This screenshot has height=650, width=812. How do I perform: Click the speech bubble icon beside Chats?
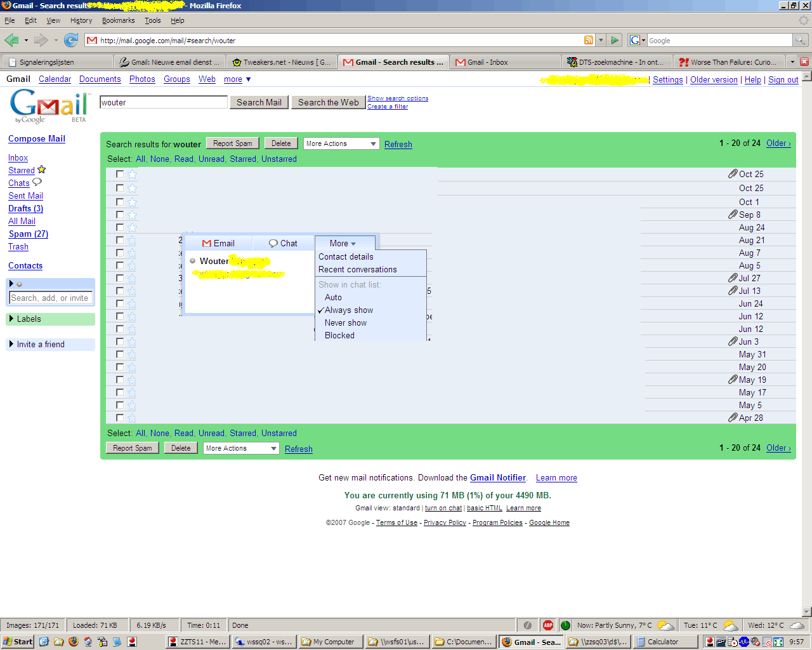[37, 182]
